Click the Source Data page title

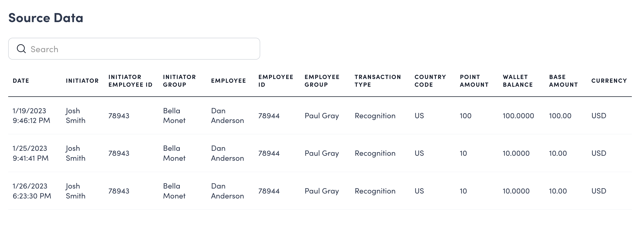click(46, 18)
